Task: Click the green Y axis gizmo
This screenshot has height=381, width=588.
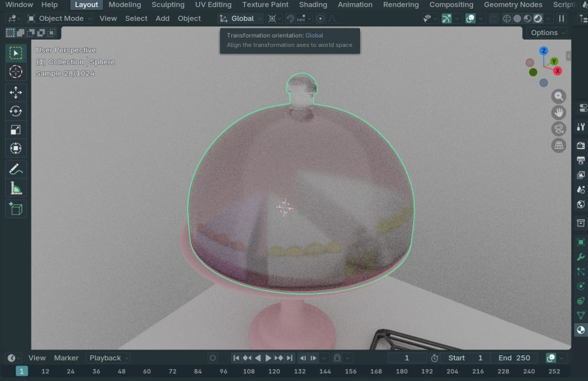Action: pyautogui.click(x=554, y=61)
